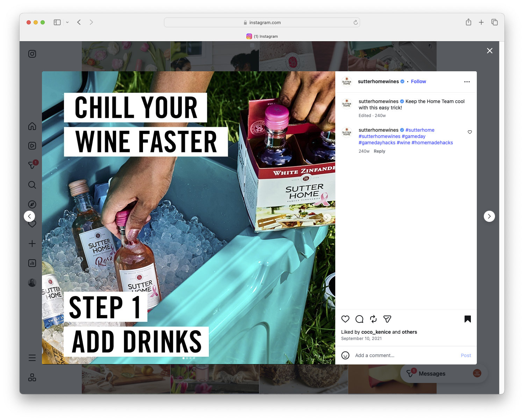Image resolution: width=524 pixels, height=420 pixels.
Task: Jump to the first carousel dot indicator
Action: click(183, 358)
